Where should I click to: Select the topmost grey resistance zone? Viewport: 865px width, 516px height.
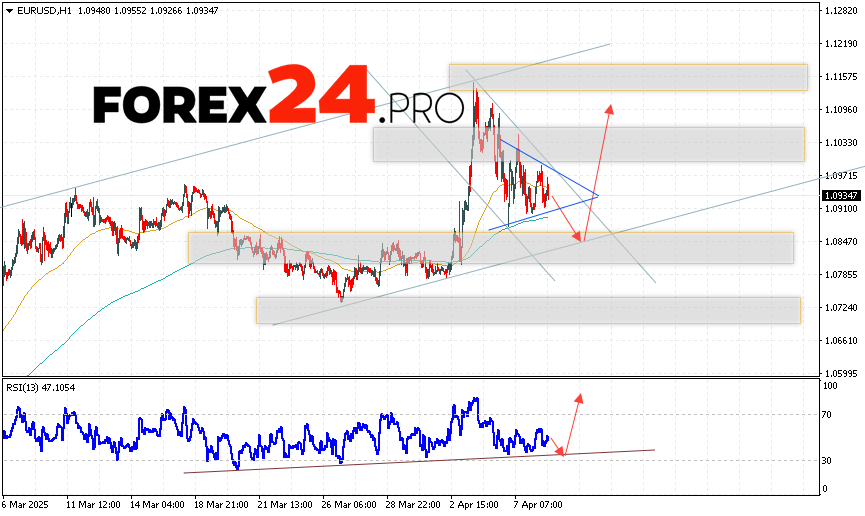pyautogui.click(x=627, y=77)
